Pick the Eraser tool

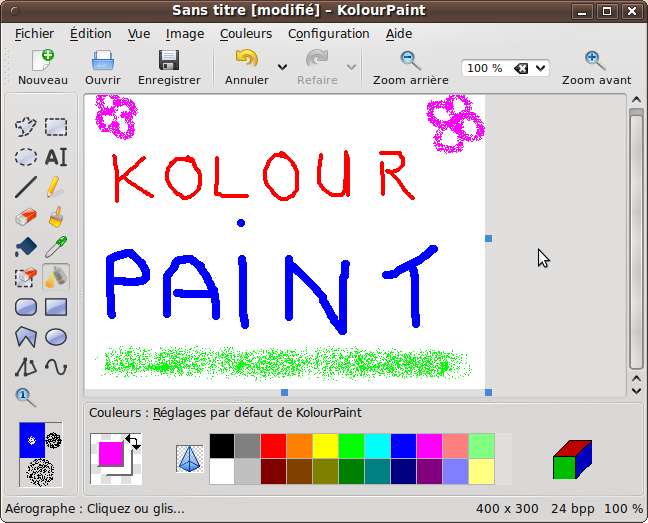(x=26, y=216)
